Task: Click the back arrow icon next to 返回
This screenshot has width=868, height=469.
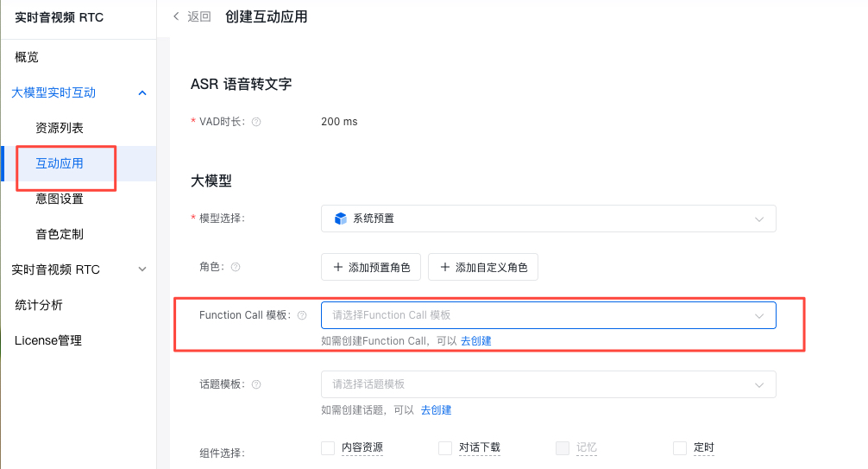Action: coord(177,16)
